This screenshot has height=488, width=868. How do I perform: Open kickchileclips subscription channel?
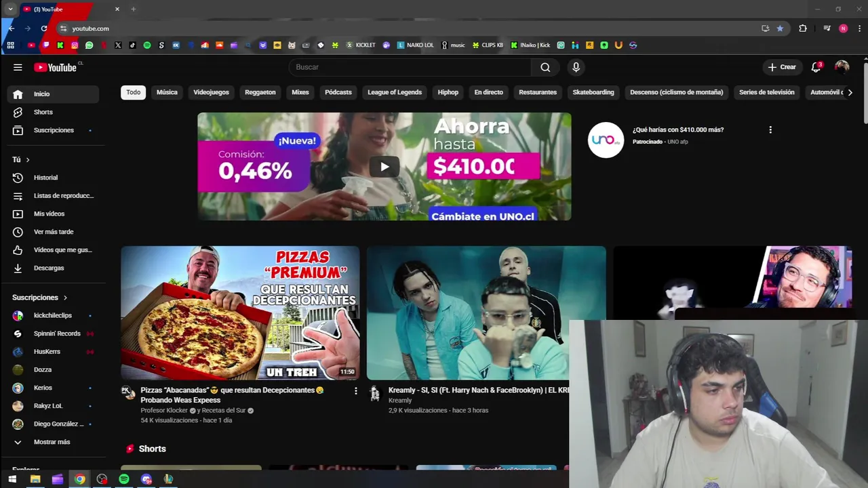pyautogui.click(x=53, y=316)
